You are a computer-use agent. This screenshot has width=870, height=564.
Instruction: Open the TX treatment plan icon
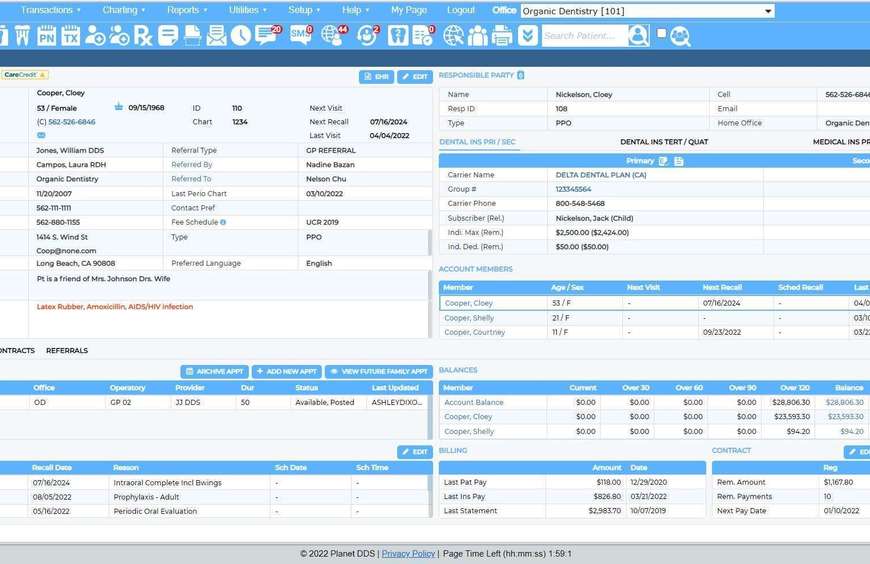click(70, 36)
